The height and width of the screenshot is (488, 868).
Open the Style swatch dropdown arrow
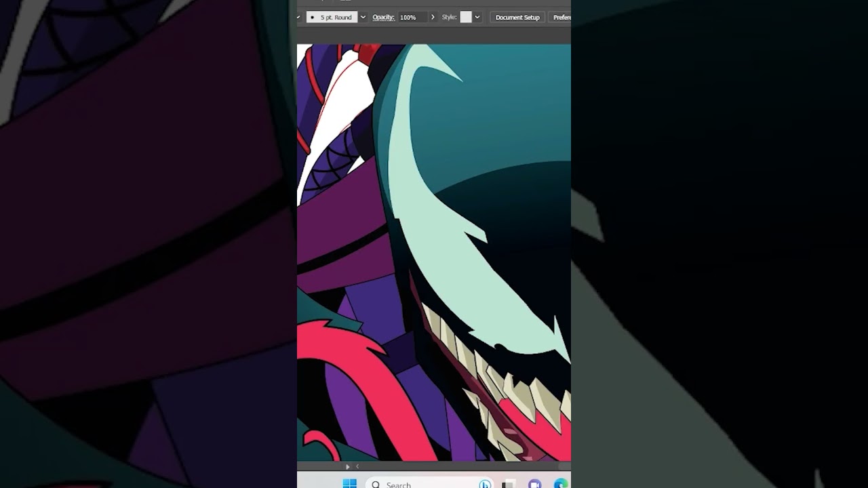click(477, 18)
